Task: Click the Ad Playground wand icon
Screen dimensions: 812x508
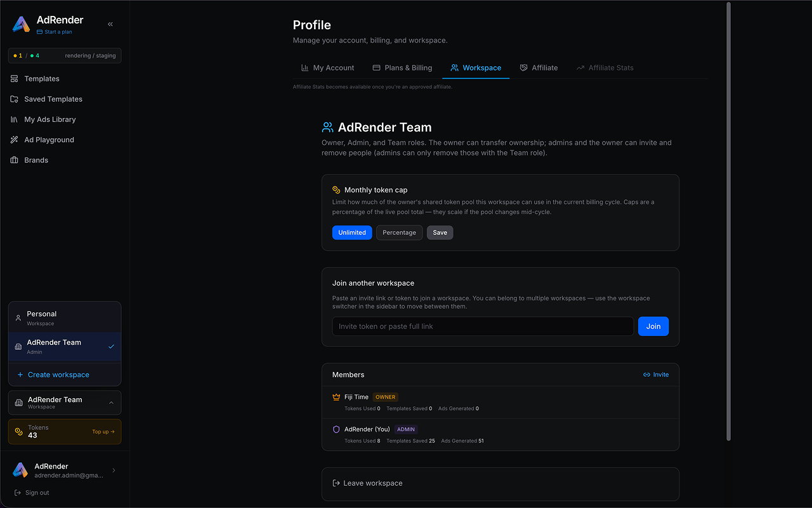Action: pyautogui.click(x=14, y=140)
